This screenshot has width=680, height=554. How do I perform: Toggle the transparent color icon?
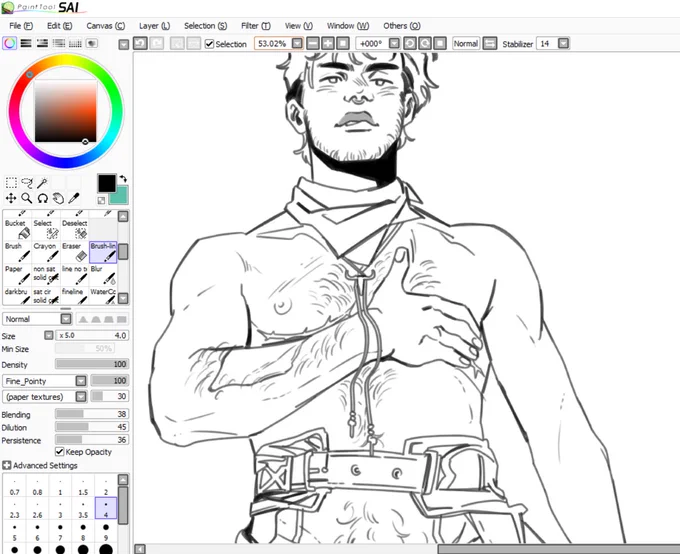101,200
